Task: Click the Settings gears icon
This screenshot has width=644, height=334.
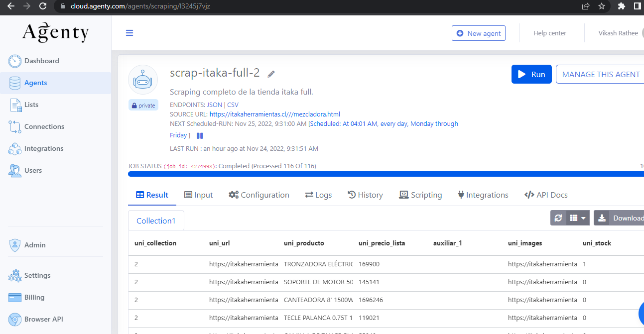Action: point(15,276)
